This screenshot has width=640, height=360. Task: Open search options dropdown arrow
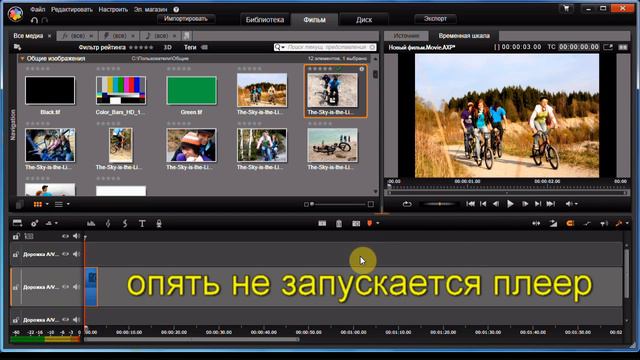(282, 48)
